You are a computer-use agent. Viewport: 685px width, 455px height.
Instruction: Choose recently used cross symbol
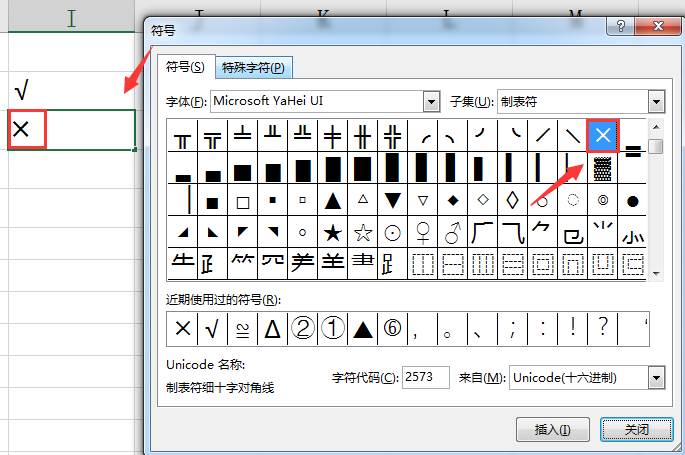click(183, 329)
